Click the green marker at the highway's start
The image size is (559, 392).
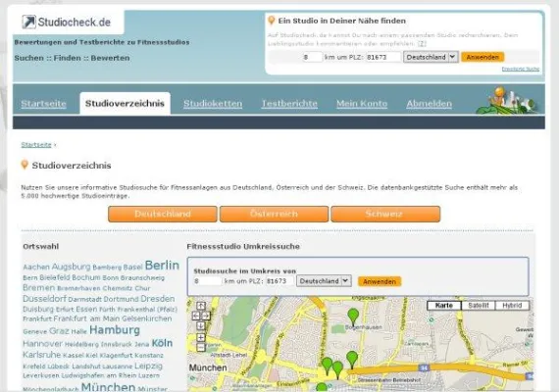coord(352,360)
